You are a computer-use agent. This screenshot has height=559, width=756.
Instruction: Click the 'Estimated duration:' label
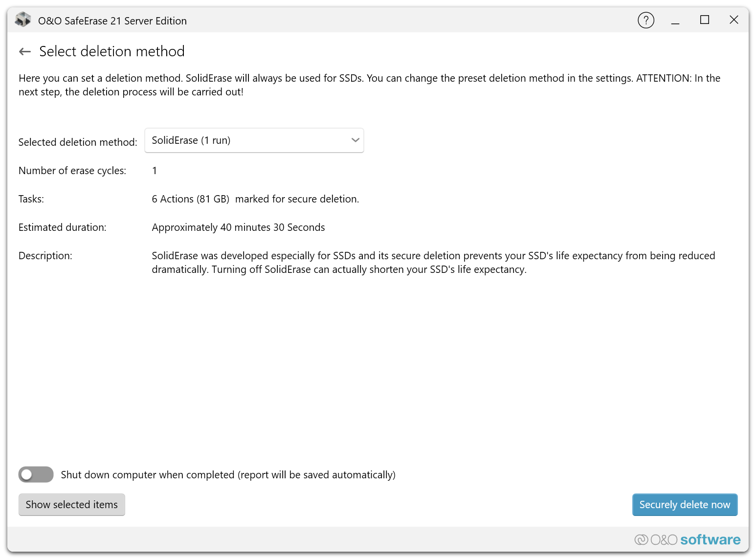(63, 227)
